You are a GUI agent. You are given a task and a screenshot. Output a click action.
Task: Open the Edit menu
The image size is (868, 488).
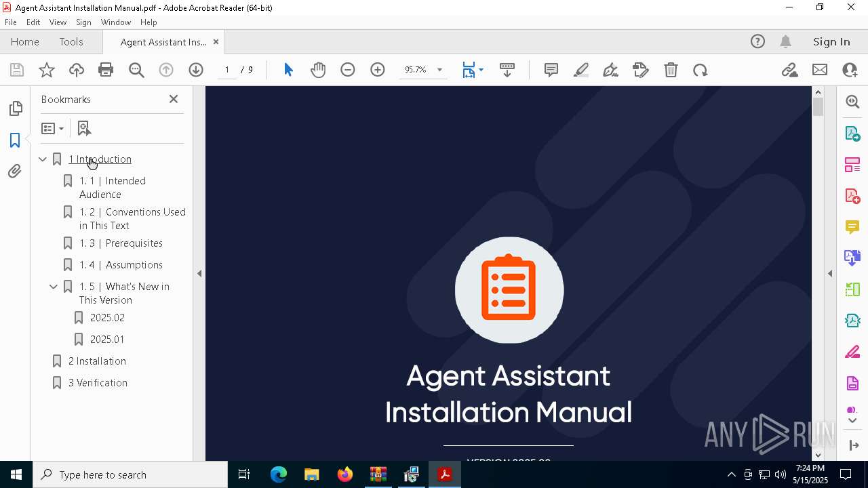point(33,22)
